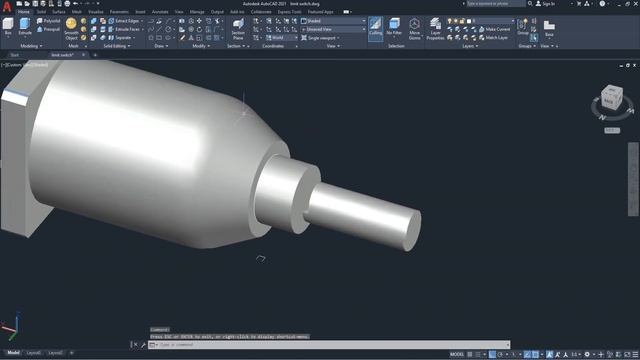Viewport: 640px width, 360px height.
Task: Click the Autodesk App Store cart icon
Action: point(579,4)
